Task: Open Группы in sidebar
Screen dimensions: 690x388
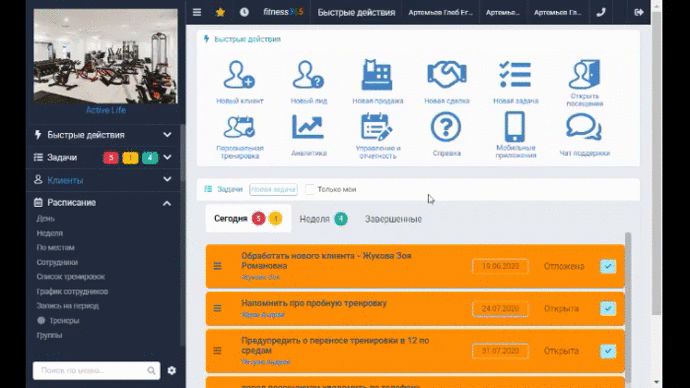Action: coord(49,335)
